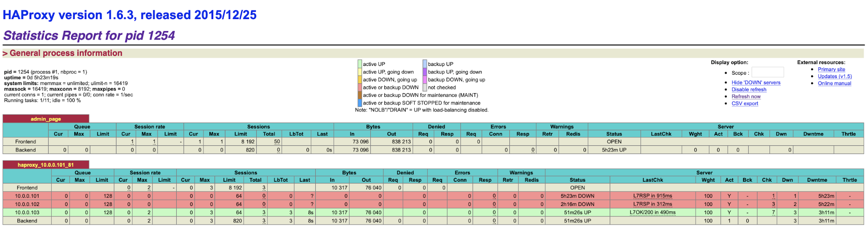This screenshot has width=868, height=232.
Task: Click the 'L7RSP in 915ms' check result
Action: [652, 196]
